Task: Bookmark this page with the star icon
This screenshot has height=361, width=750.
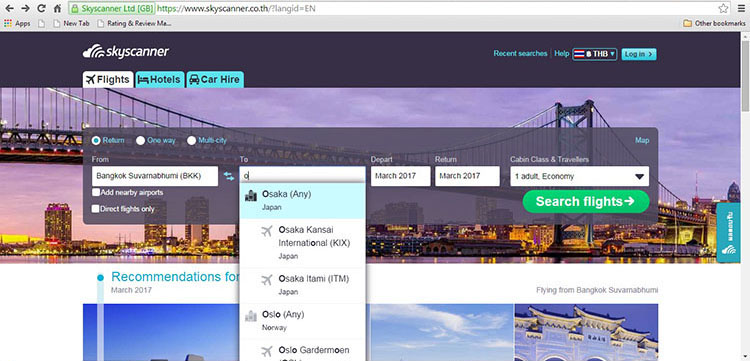Action: click(723, 8)
